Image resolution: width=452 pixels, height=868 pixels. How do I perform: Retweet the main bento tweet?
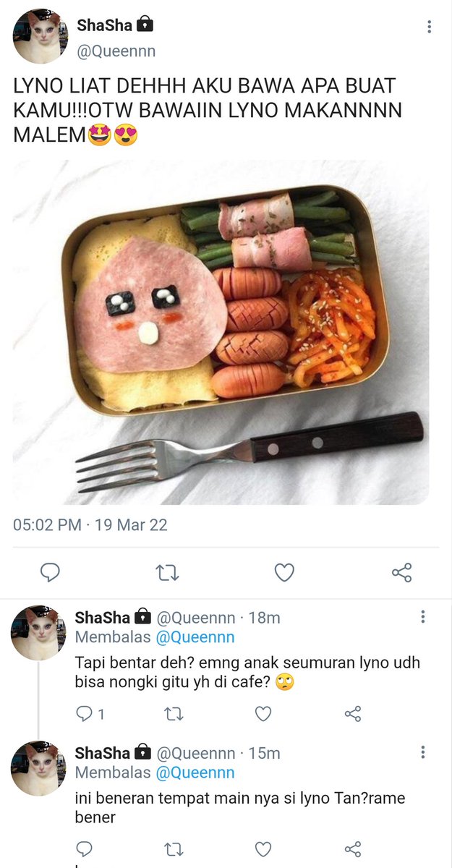pyautogui.click(x=167, y=573)
